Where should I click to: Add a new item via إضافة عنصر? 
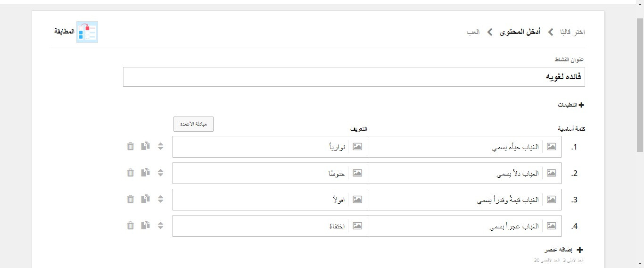[x=564, y=250]
